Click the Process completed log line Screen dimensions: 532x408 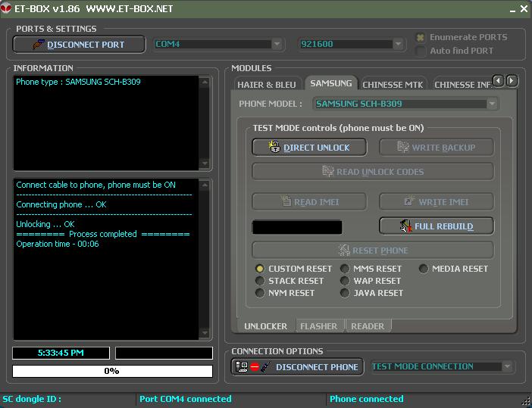tap(103, 234)
